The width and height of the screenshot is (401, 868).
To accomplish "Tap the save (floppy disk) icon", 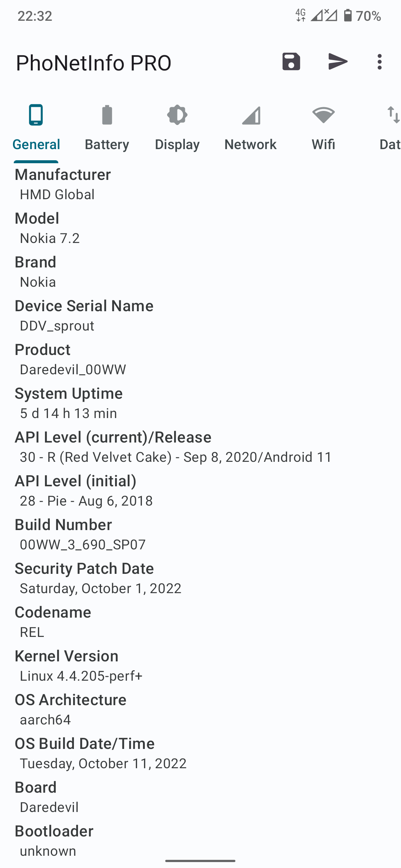I will pos(291,62).
